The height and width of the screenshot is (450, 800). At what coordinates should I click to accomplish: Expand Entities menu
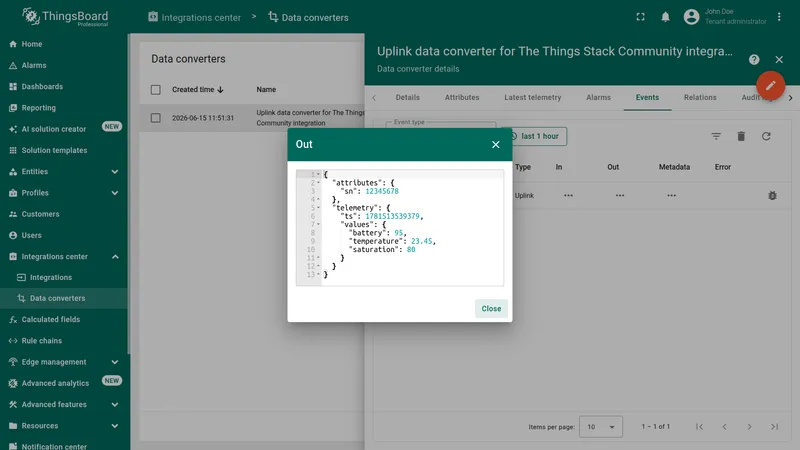point(115,172)
